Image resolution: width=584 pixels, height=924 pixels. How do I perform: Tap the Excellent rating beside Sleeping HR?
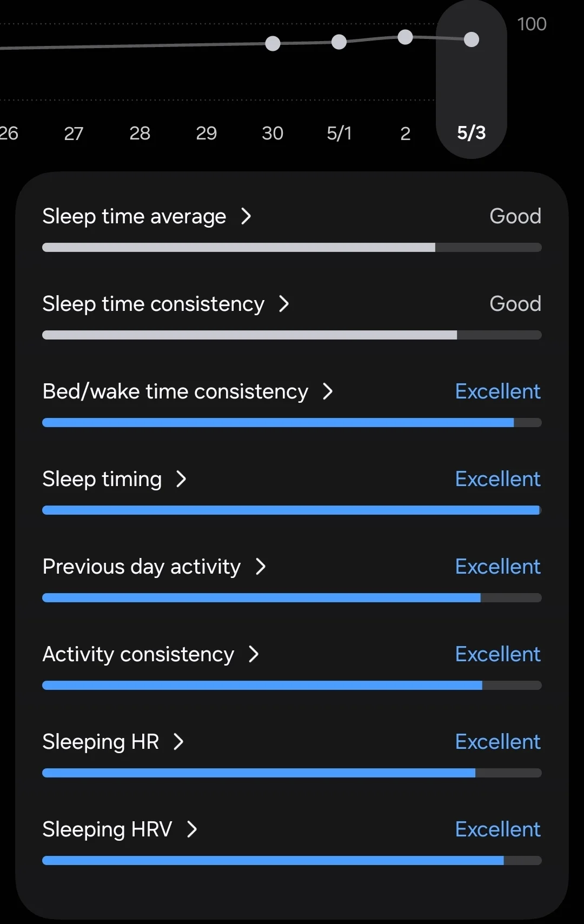coord(497,741)
